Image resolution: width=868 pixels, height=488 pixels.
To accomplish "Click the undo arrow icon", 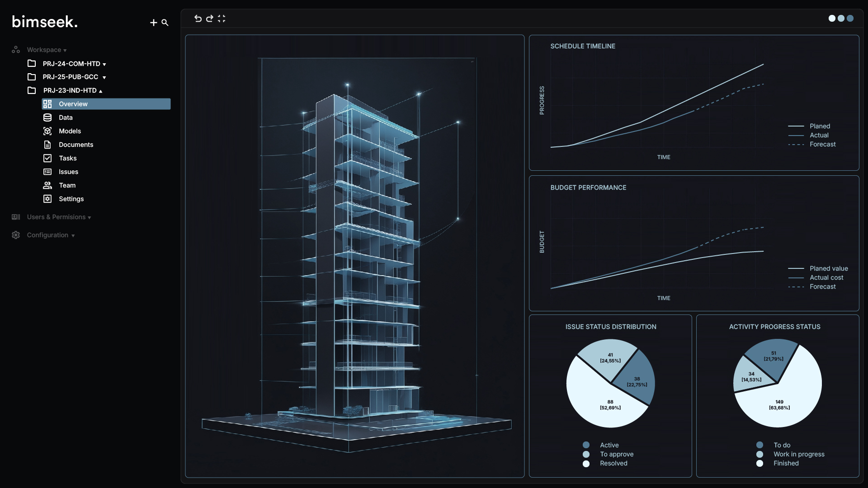I will (x=198, y=19).
